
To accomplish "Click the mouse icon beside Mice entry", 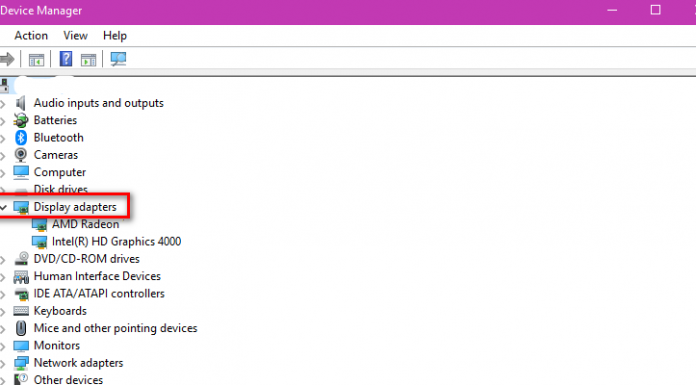I will [x=21, y=328].
